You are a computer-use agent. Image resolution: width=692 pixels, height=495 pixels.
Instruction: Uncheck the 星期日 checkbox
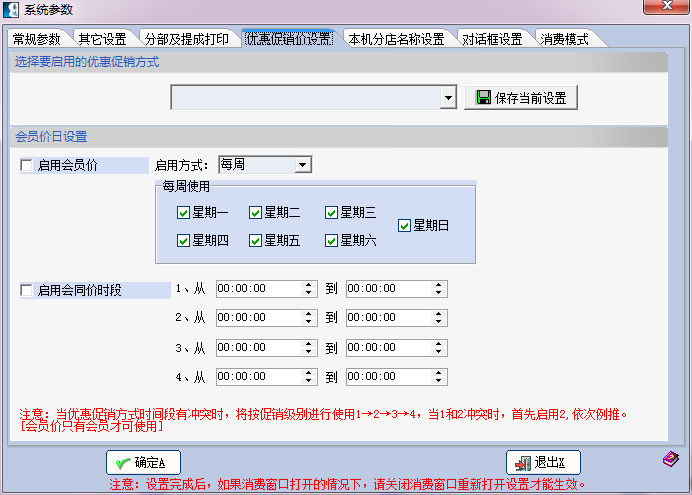pos(404,226)
